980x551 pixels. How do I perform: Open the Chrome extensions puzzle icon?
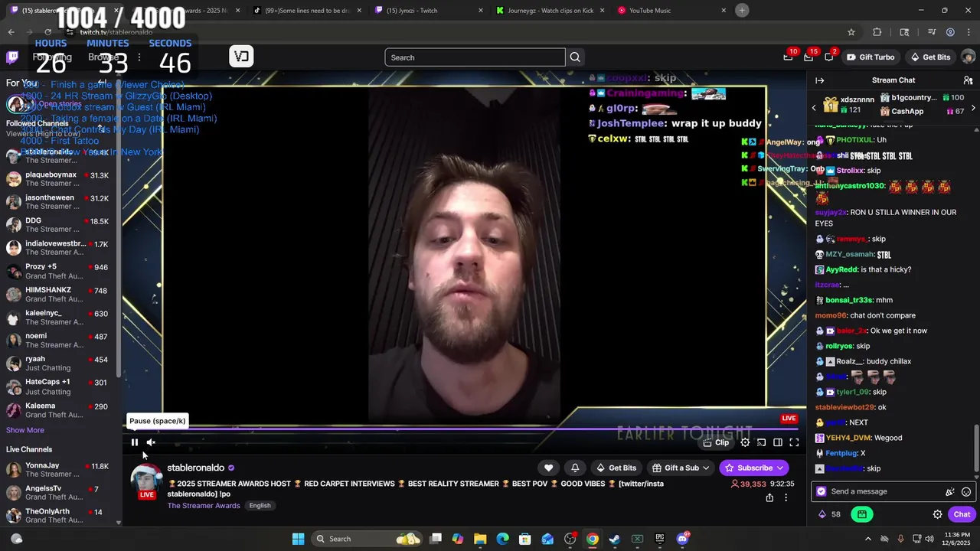coord(877,32)
